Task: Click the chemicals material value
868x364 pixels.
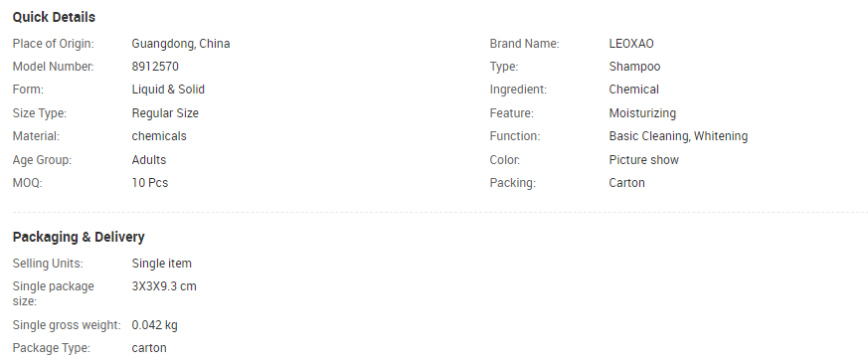Action: tap(159, 136)
